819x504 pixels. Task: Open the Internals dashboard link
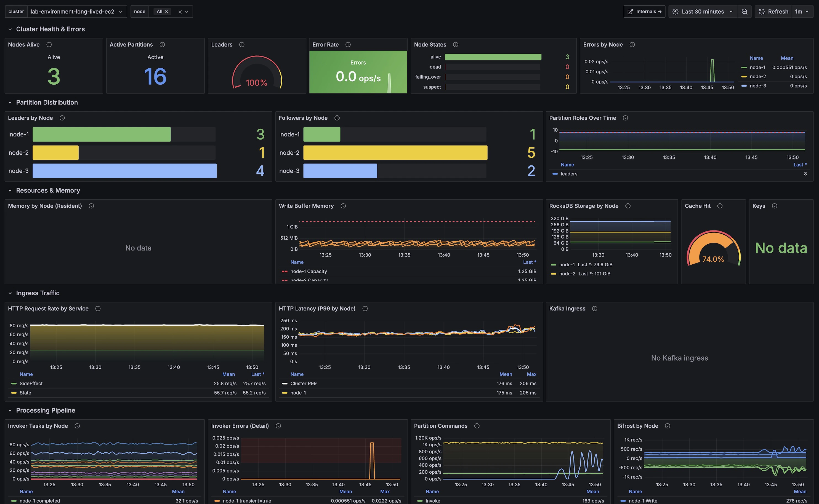tap(644, 12)
